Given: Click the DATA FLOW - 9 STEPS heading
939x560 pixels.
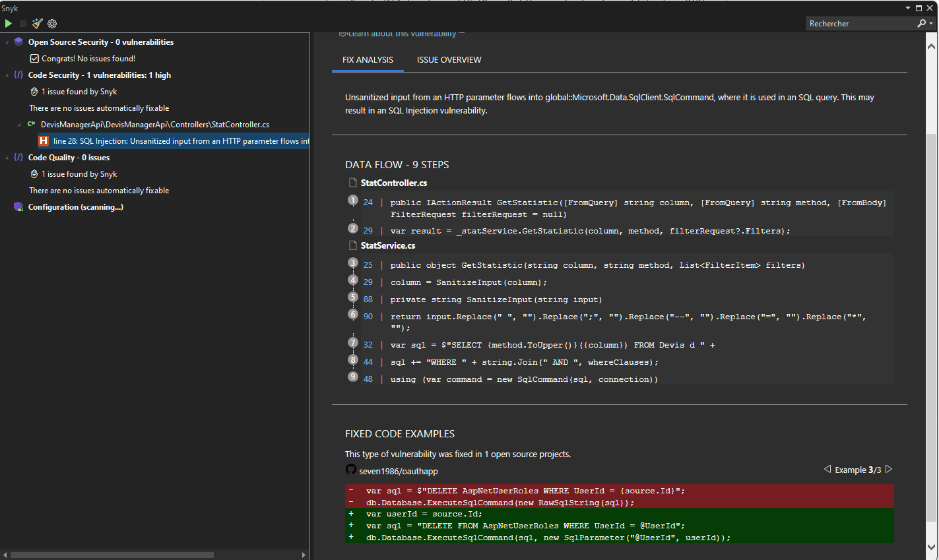Looking at the screenshot, I should click(397, 164).
